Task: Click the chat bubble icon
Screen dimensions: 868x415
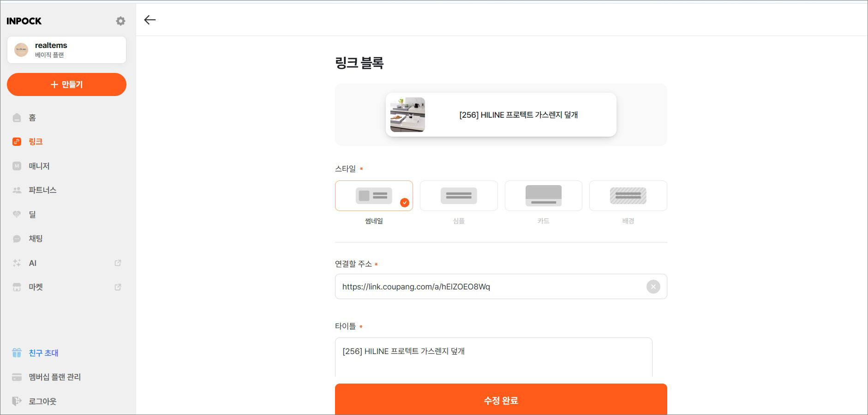Action: (x=17, y=239)
